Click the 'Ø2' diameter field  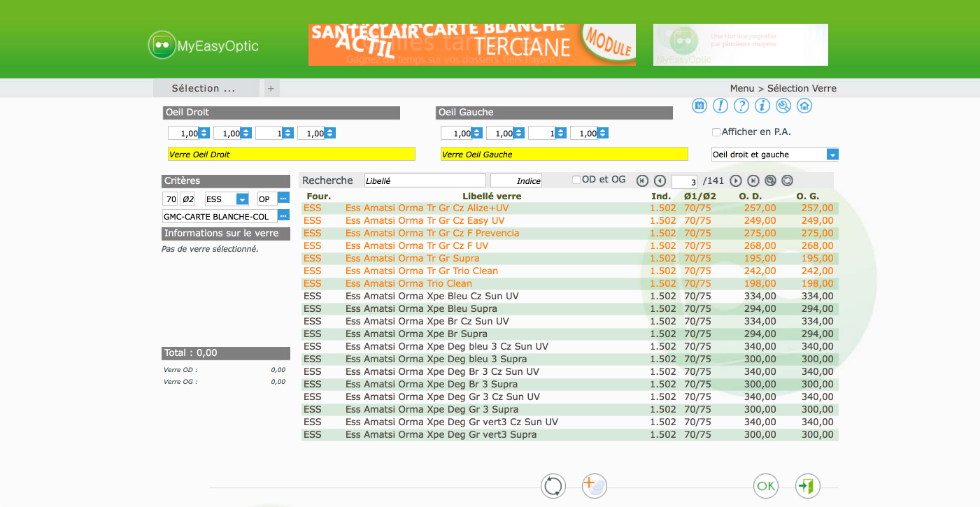(188, 199)
